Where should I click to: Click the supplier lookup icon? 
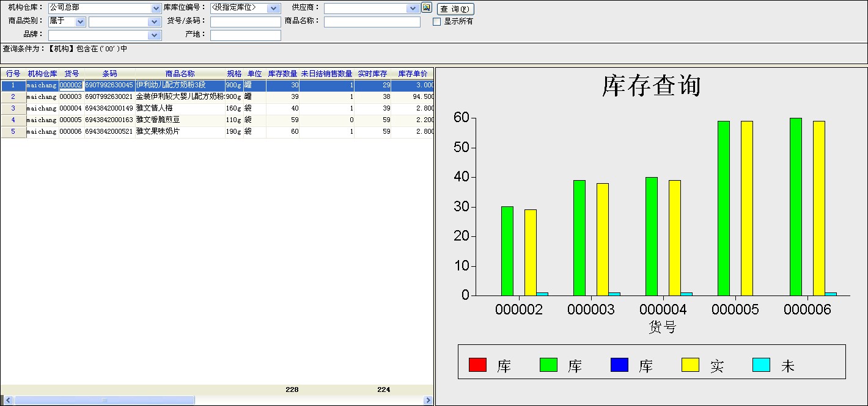click(427, 8)
